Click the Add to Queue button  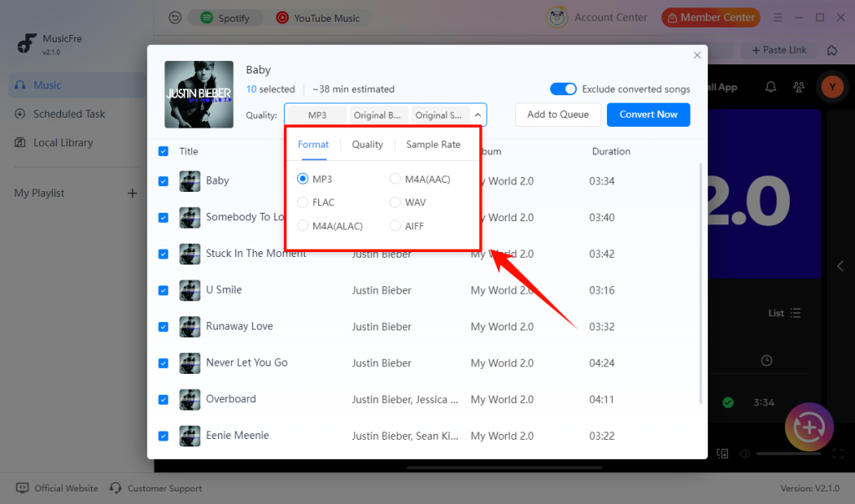tap(558, 114)
